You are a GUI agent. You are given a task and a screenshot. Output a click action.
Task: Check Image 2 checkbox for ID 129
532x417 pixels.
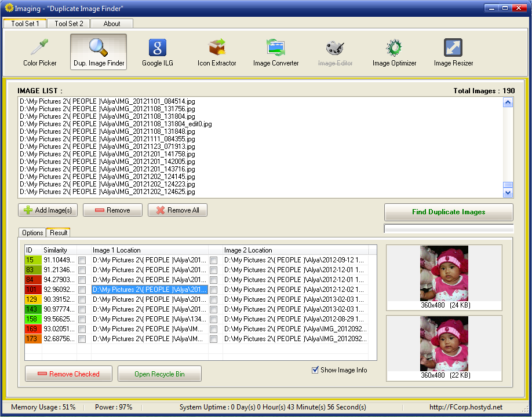coord(213,299)
